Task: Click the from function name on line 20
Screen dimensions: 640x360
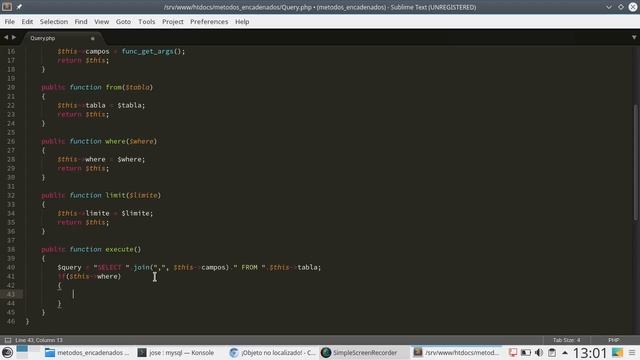Action: coord(113,87)
